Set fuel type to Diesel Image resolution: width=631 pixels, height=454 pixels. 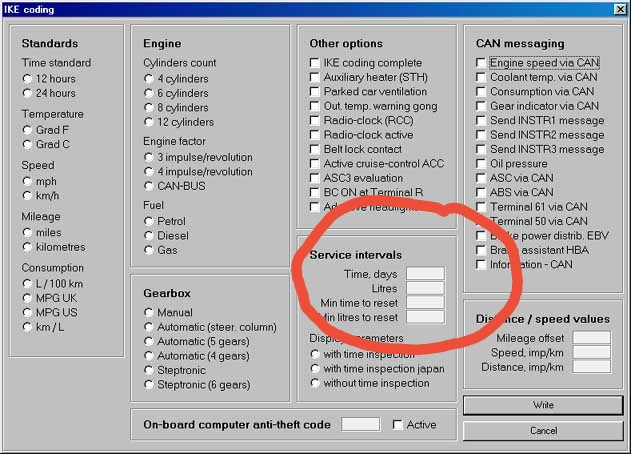tap(149, 236)
